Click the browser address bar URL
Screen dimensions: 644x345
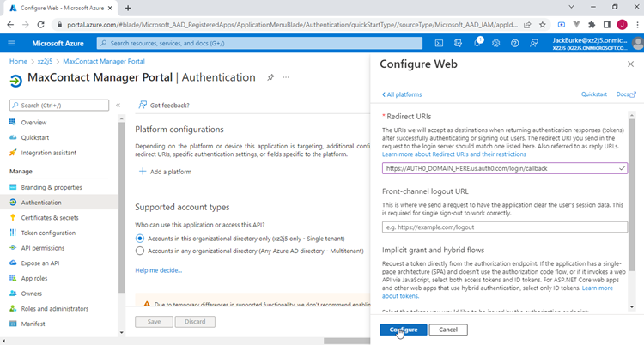(292, 25)
